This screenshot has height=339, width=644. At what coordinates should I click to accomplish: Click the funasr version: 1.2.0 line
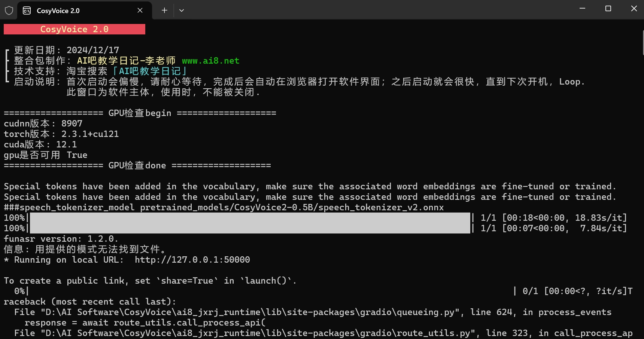[61, 239]
